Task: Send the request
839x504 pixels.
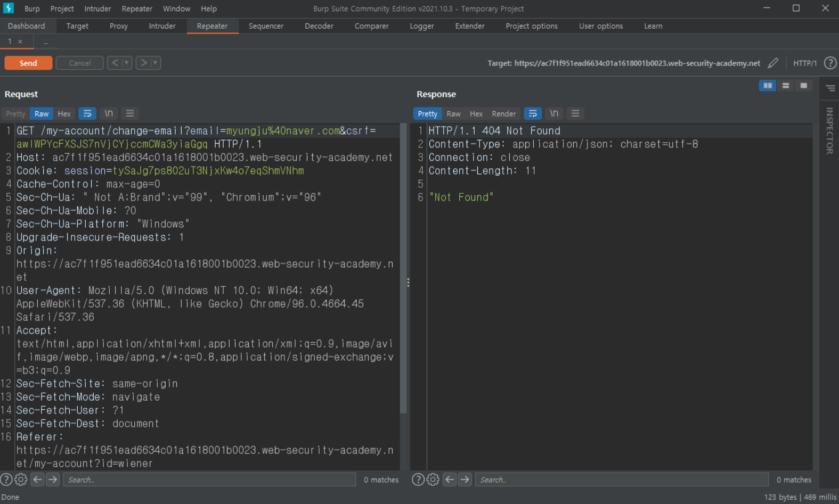Action: (x=28, y=63)
